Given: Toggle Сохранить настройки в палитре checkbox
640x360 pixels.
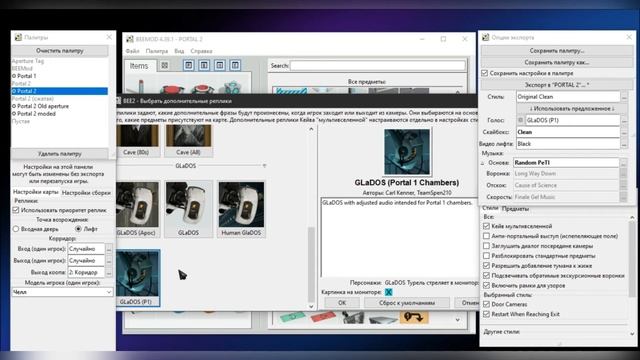Looking at the screenshot, I should [484, 73].
